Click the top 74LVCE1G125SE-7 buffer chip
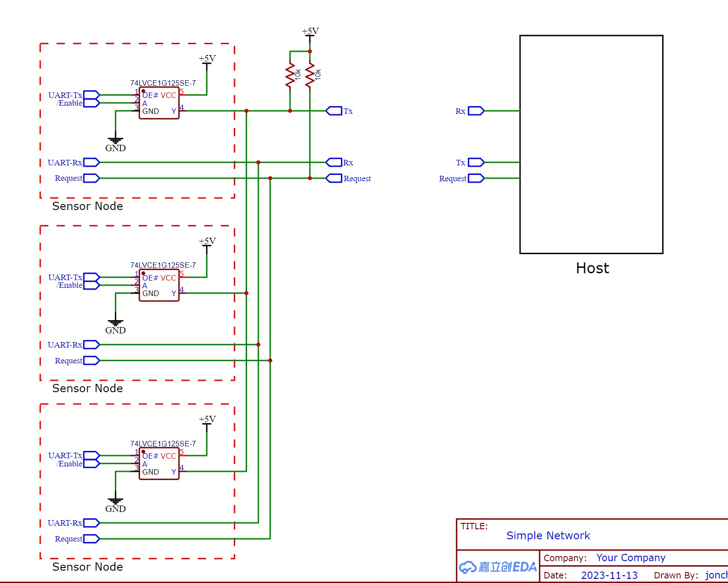The width and height of the screenshot is (728, 583). pyautogui.click(x=159, y=103)
